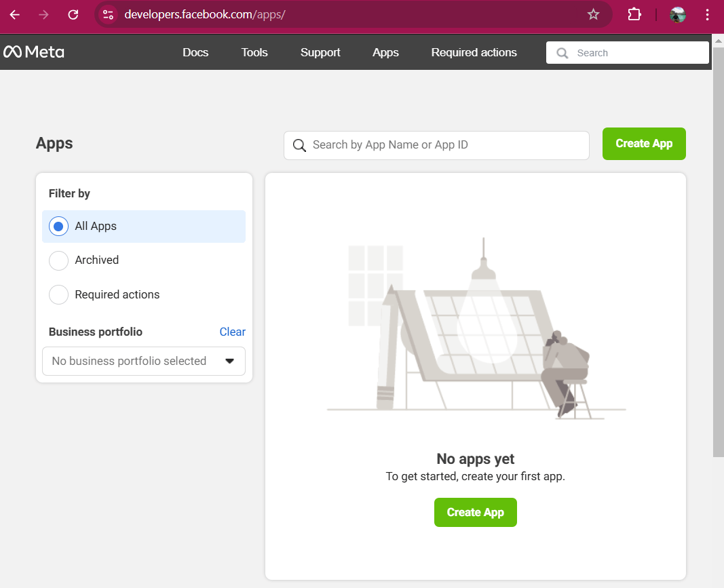Click the top-right Create App button

click(x=643, y=144)
